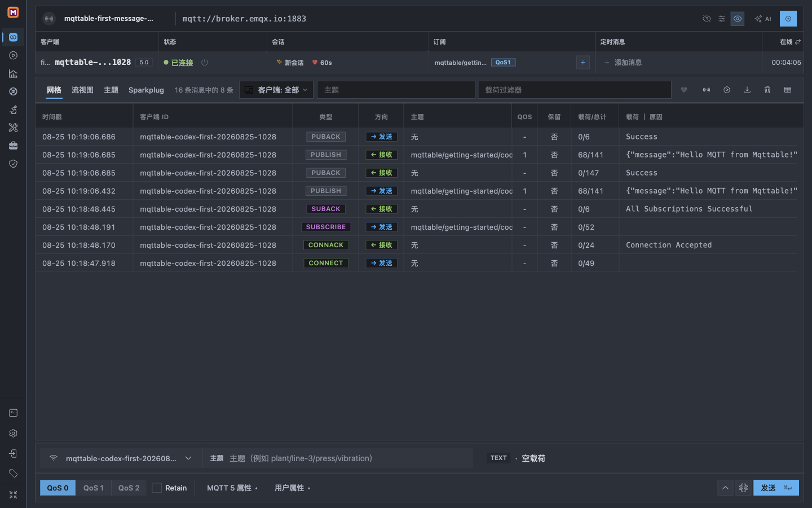812x508 pixels.
Task: Open the TEXT payload format selector
Action: tap(498, 458)
